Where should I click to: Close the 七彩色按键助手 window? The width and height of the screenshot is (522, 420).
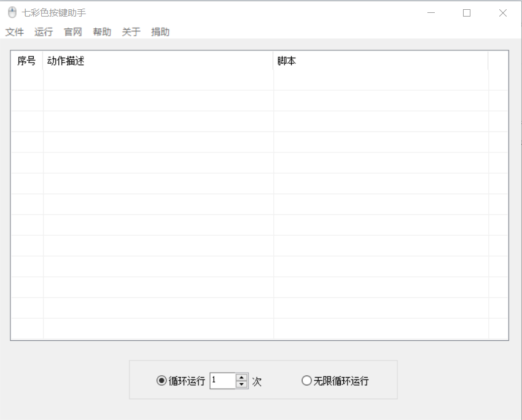[x=503, y=13]
